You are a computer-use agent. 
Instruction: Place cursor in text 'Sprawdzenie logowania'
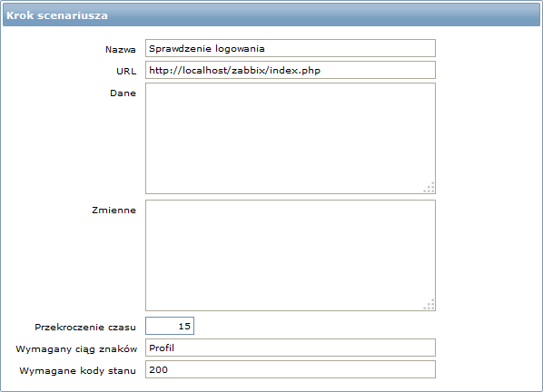tap(207, 49)
